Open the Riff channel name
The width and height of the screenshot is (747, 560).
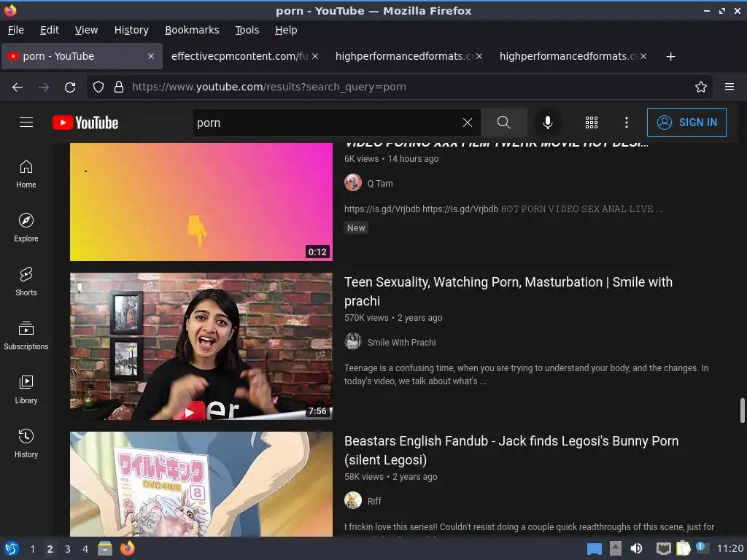374,501
